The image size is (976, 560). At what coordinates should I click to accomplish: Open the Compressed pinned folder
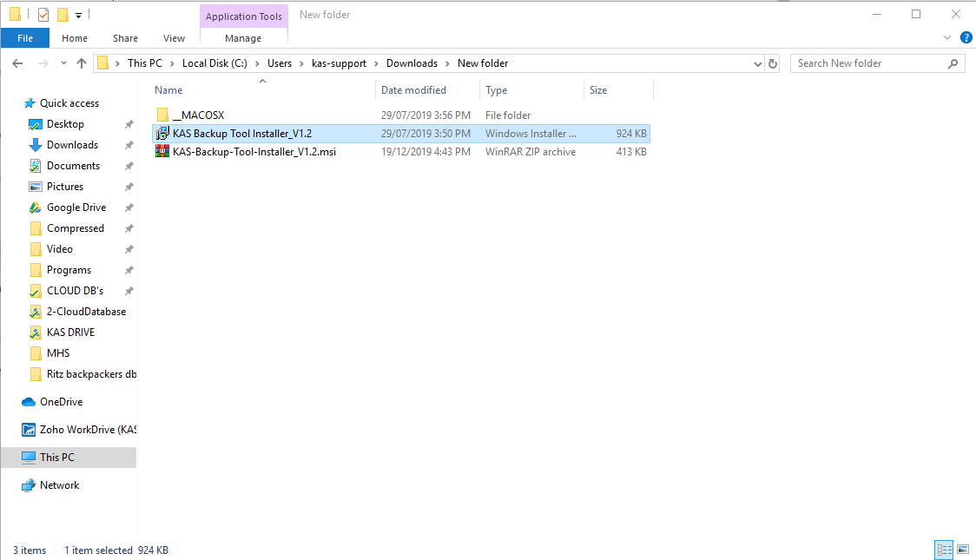76,228
